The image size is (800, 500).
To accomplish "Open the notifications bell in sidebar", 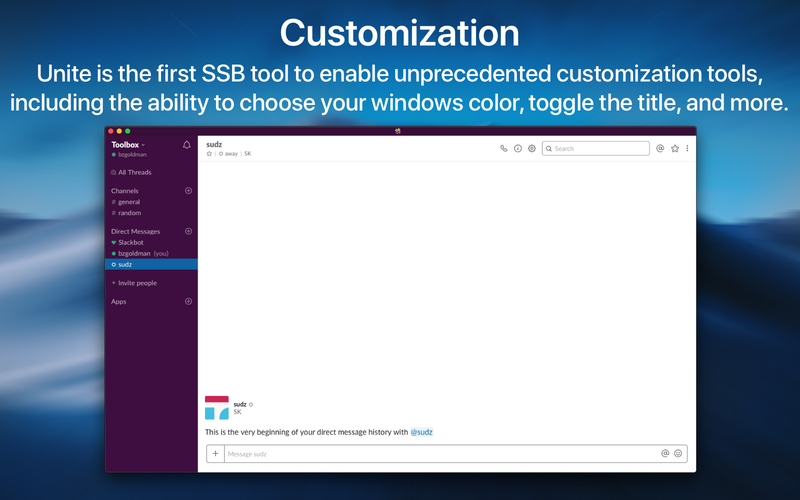I will tap(187, 145).
